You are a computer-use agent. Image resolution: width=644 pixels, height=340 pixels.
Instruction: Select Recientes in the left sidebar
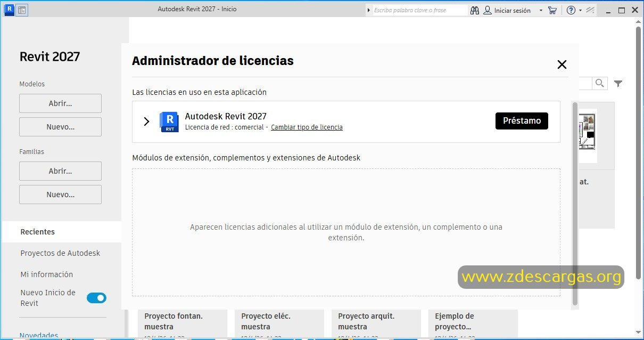click(x=62, y=232)
